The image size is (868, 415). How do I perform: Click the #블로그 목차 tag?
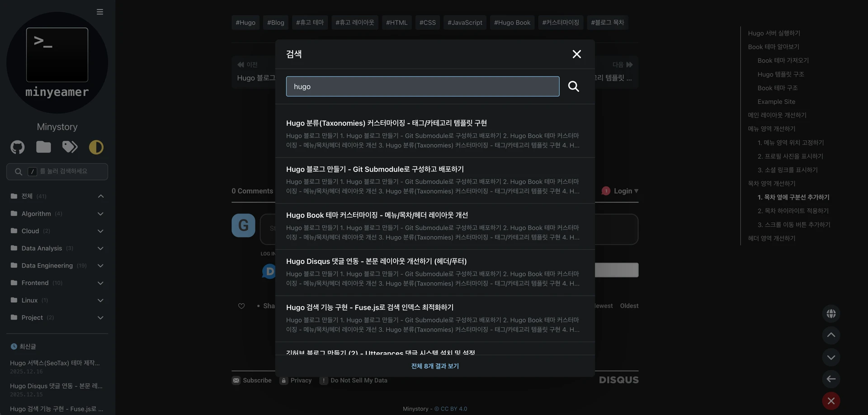608,22
